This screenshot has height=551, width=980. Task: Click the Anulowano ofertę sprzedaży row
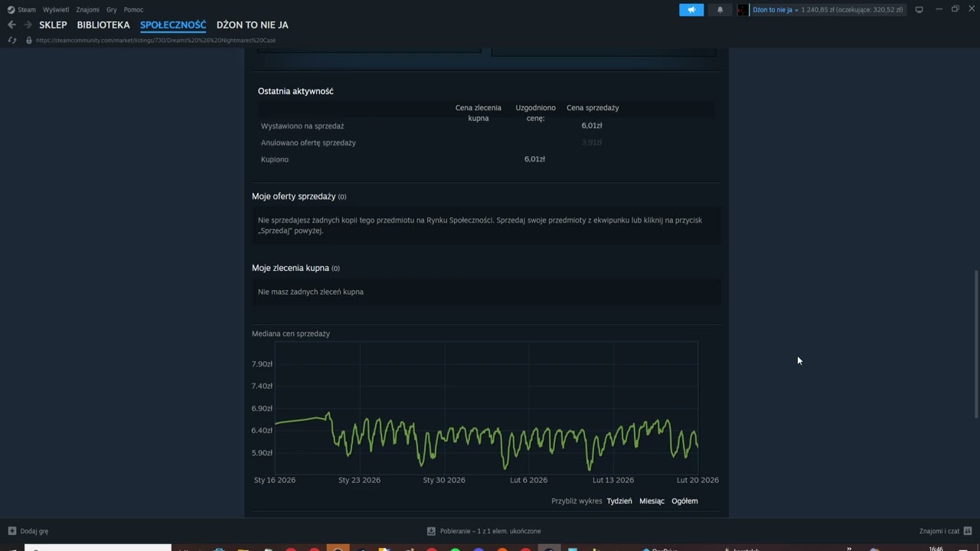click(487, 142)
